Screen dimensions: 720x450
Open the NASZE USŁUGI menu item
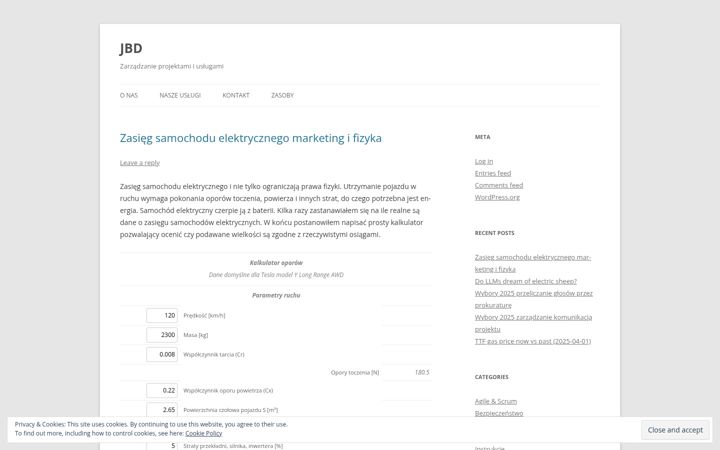coord(180,96)
